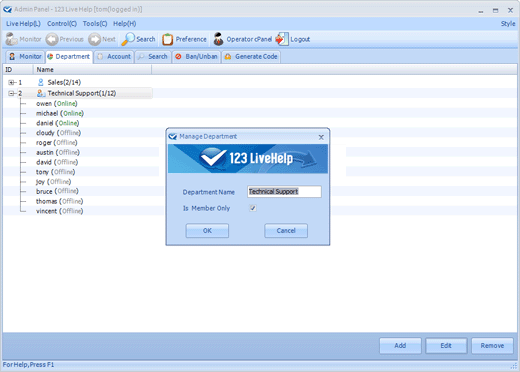
Task: Switch to the Search tab
Action: coord(153,57)
